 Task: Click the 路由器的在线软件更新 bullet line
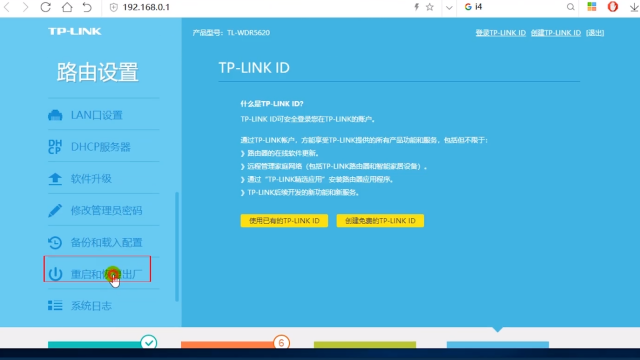(x=280, y=153)
